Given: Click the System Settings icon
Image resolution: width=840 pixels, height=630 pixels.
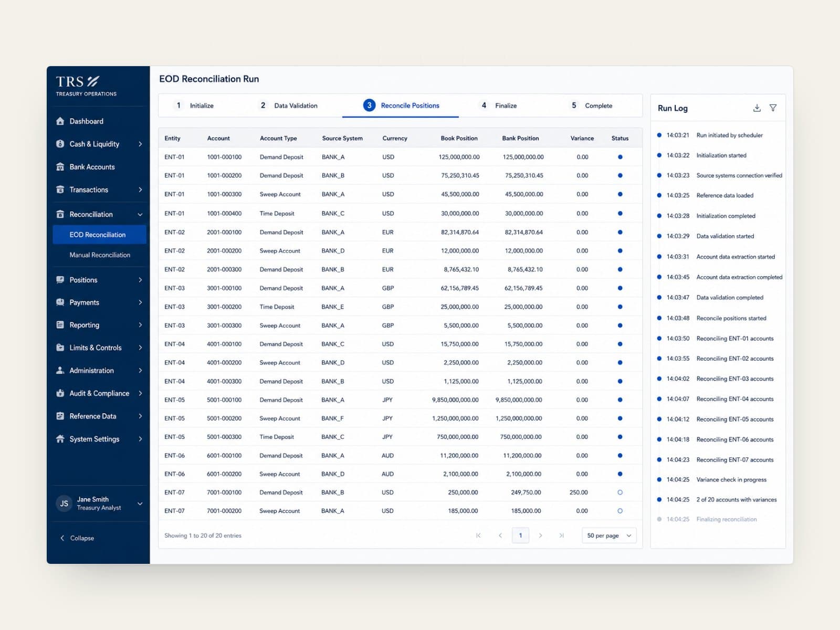Looking at the screenshot, I should [60, 439].
